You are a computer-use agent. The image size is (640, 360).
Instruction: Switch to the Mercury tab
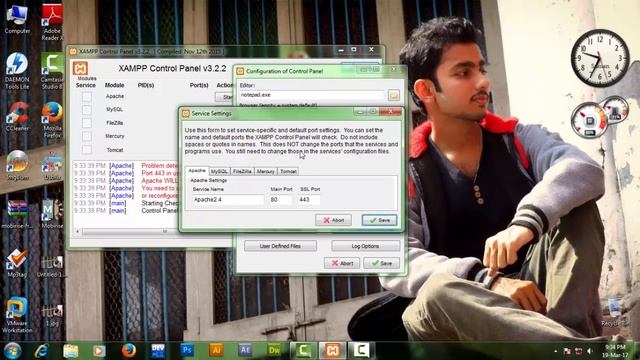pos(266,171)
